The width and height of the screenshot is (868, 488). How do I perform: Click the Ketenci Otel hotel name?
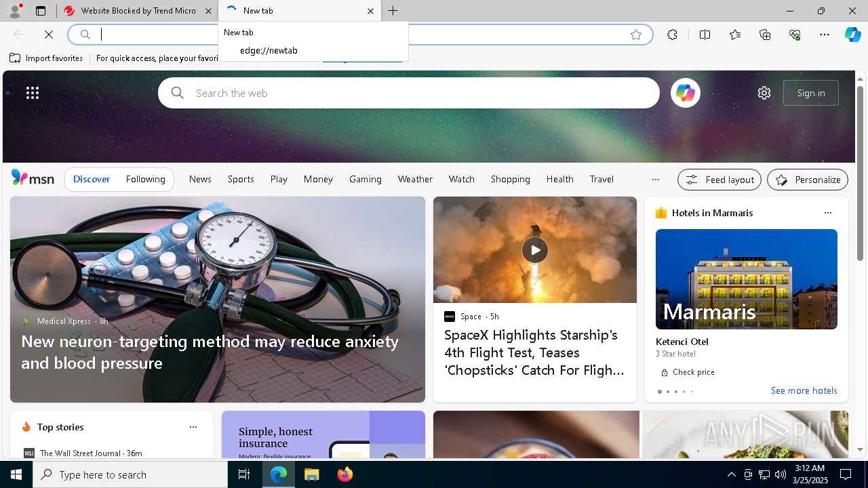pos(682,342)
